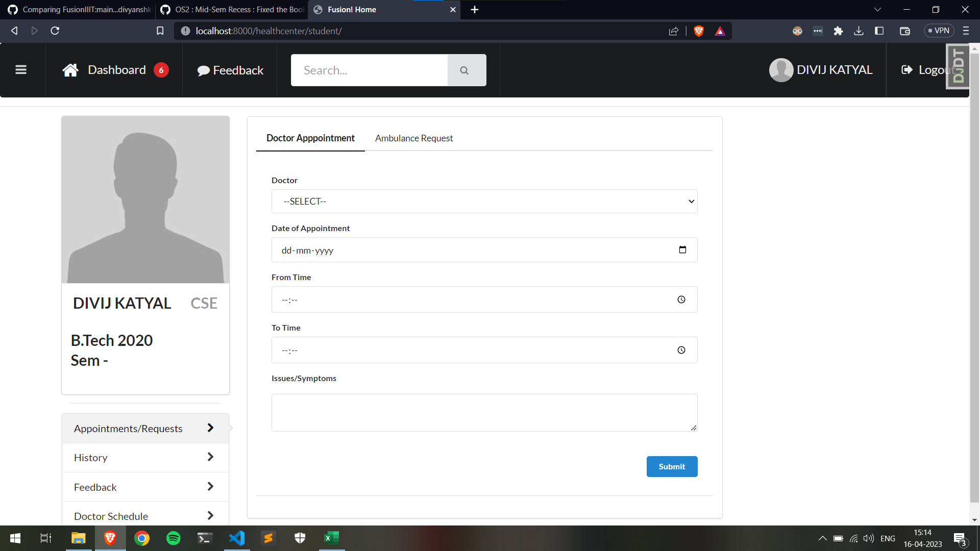980x551 pixels.
Task: Expand Appointments/Requests menu item
Action: 145,429
